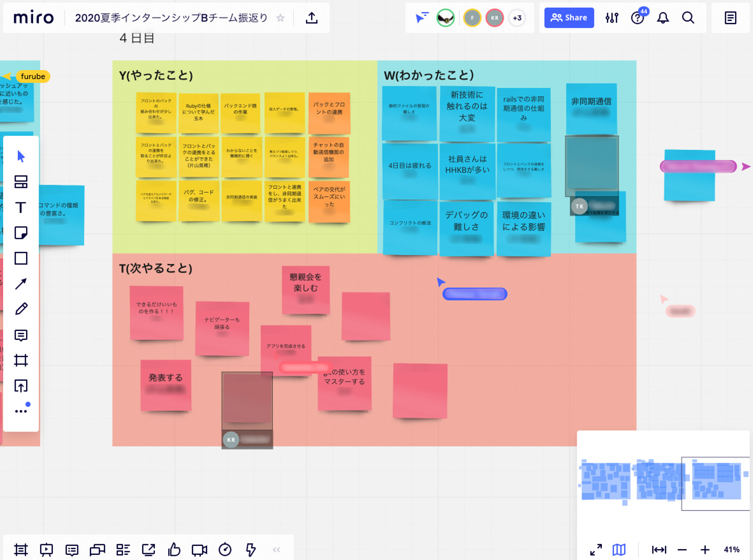Open the 41% zoom level menu
Viewport: 753px width, 560px height.
[x=732, y=550]
